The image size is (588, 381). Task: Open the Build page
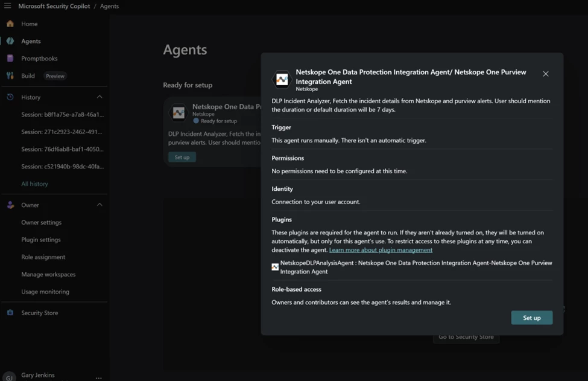[28, 75]
